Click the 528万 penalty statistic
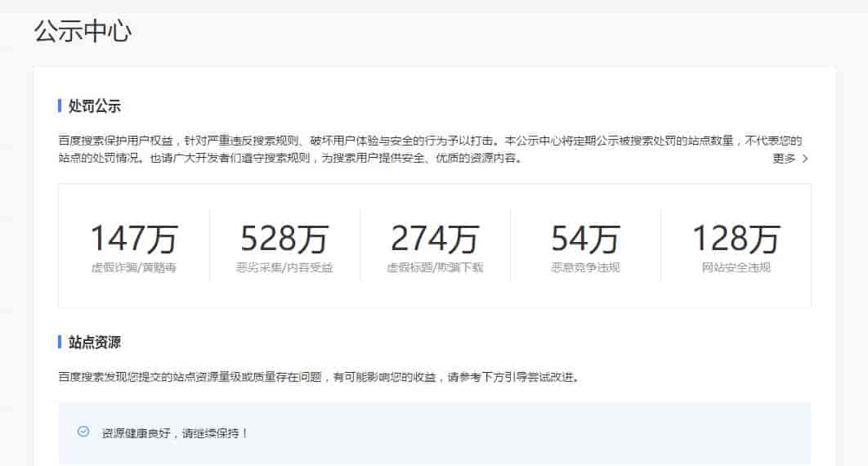 [x=284, y=238]
